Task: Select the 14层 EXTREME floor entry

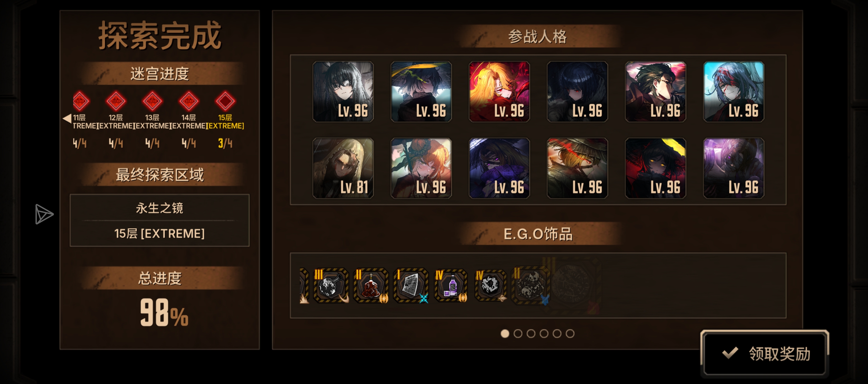Action: click(x=188, y=122)
